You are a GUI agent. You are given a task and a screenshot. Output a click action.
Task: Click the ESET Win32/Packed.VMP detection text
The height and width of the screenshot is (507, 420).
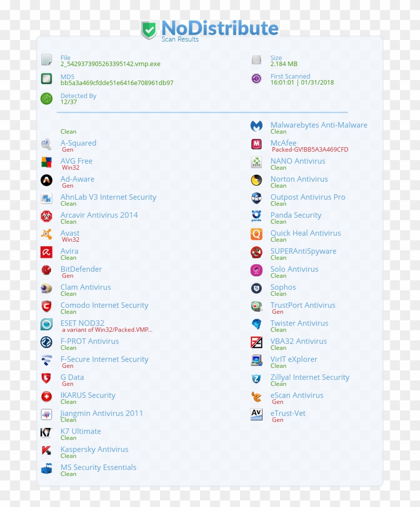[107, 330]
